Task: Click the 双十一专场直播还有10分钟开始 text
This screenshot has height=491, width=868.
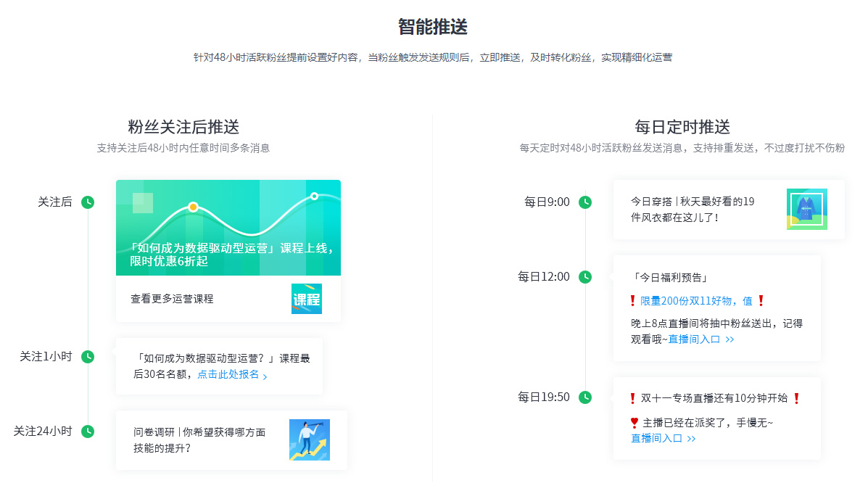Action: (714, 398)
